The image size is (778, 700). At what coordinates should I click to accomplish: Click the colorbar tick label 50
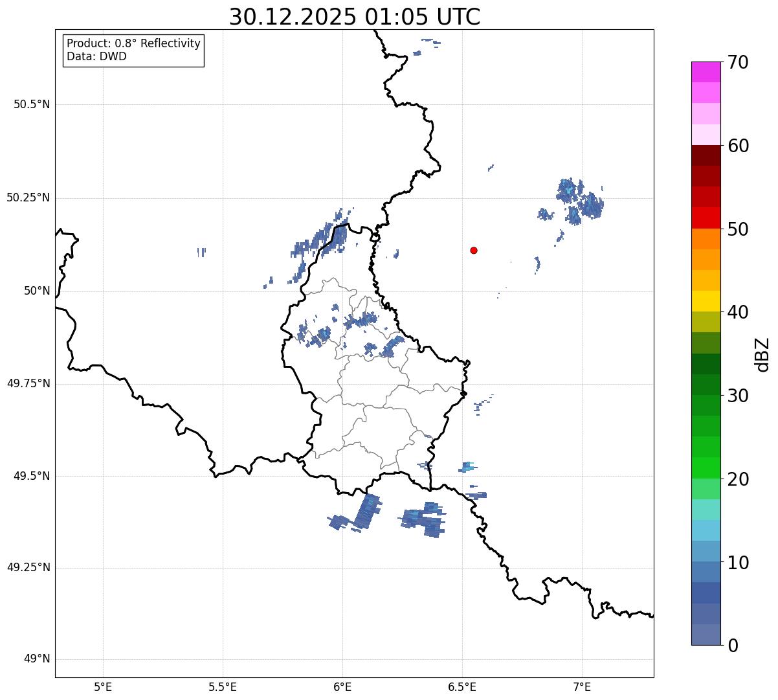[738, 229]
